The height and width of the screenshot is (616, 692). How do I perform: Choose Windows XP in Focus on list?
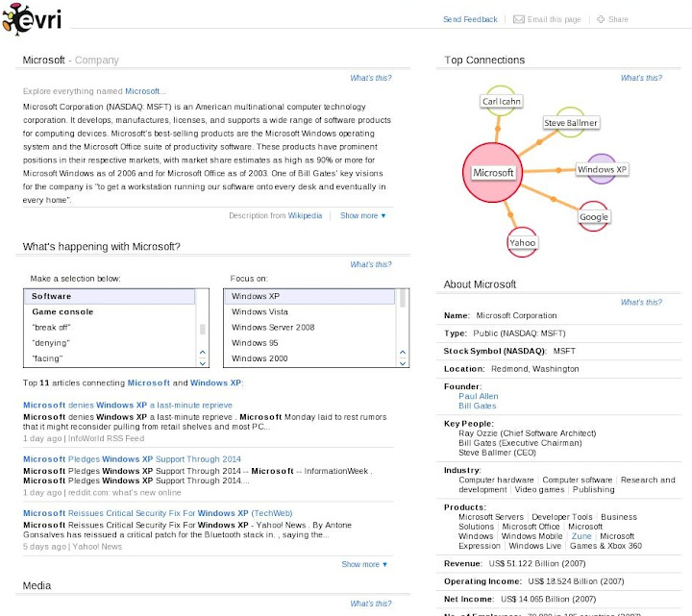[x=309, y=296]
